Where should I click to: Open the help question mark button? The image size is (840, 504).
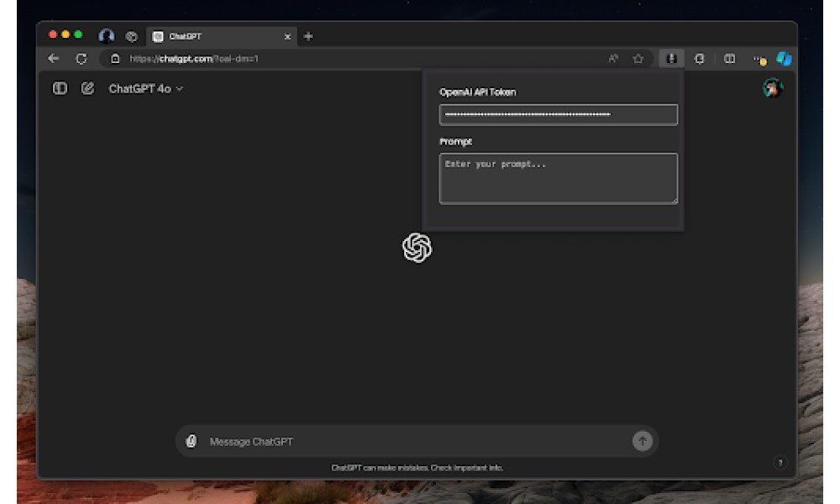pos(780,462)
